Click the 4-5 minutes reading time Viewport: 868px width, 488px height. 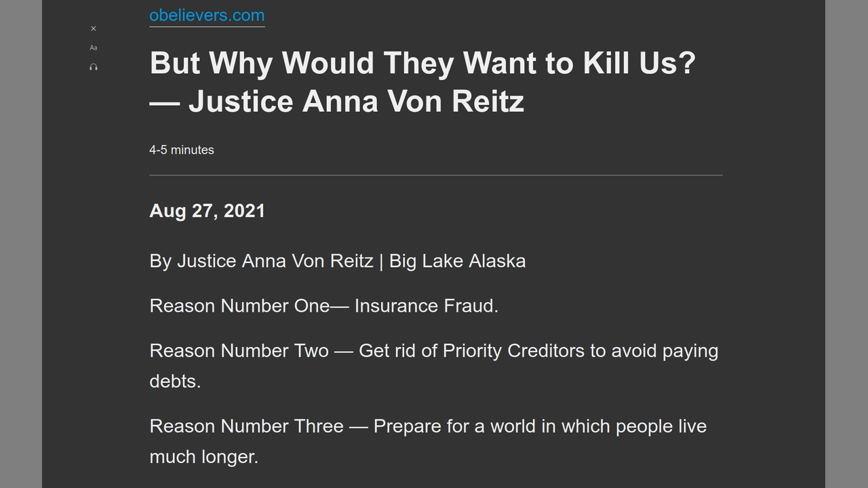click(x=182, y=150)
